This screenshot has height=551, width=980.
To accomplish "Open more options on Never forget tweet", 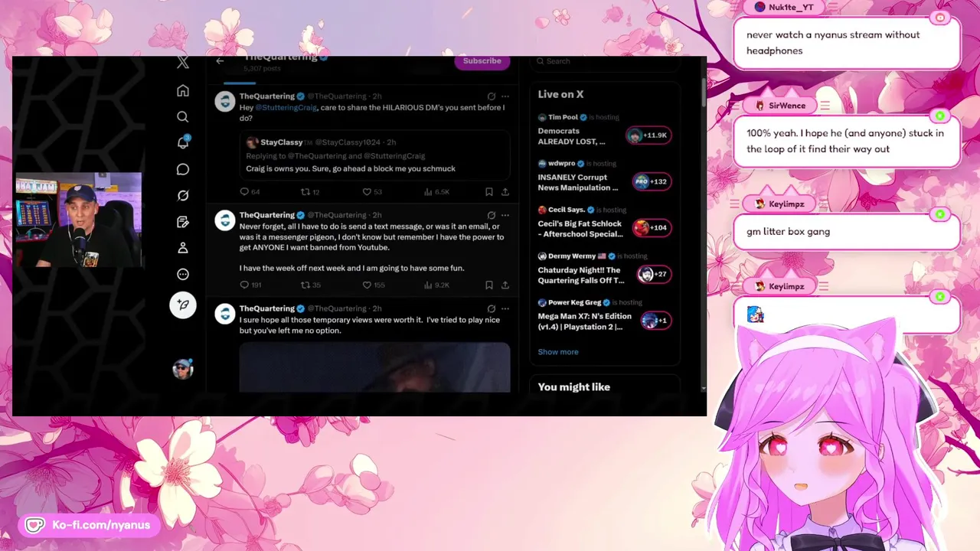I will [x=505, y=215].
